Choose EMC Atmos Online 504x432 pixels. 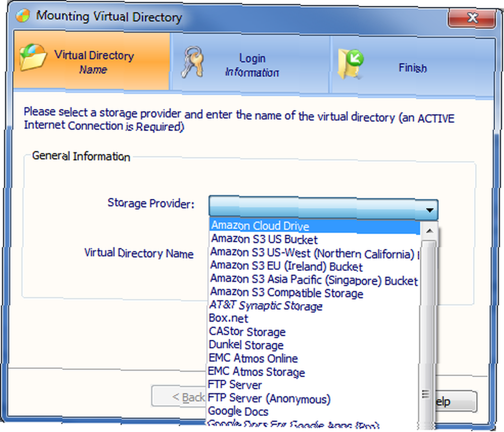pos(313,358)
